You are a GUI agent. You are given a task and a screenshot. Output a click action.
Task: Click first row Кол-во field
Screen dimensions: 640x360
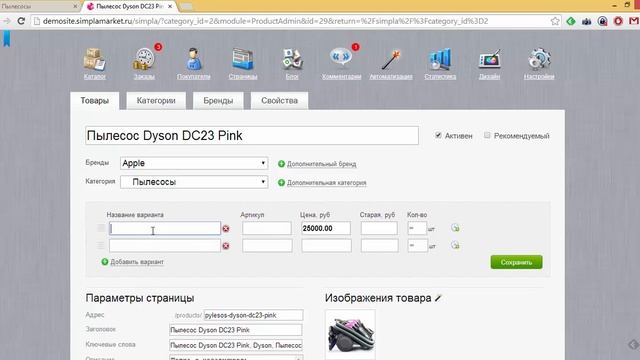(417, 228)
